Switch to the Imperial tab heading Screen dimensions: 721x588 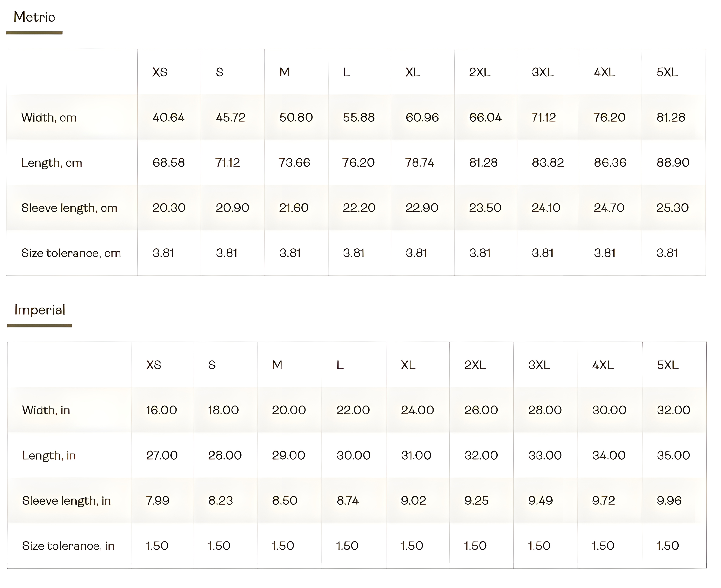(40, 310)
